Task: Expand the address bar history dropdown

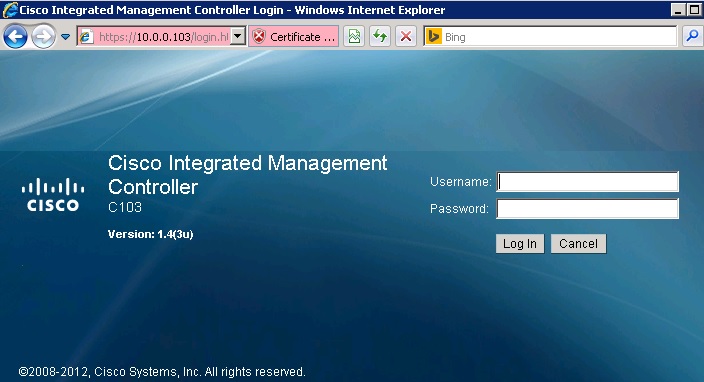Action: pyautogui.click(x=238, y=36)
